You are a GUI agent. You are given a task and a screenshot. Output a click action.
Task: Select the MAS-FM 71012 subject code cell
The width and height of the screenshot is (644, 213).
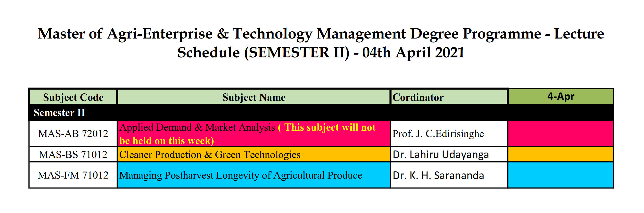[x=73, y=175]
